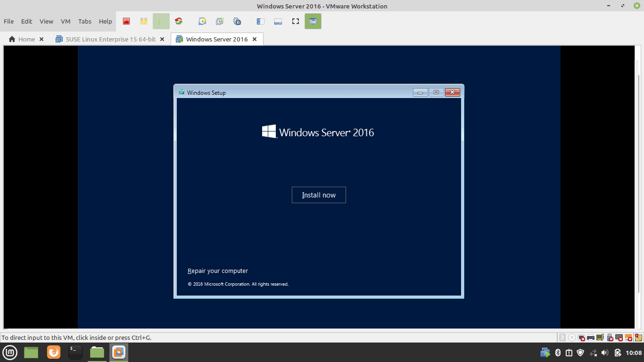Open the Edit menu
The image size is (644, 362).
pyautogui.click(x=27, y=21)
